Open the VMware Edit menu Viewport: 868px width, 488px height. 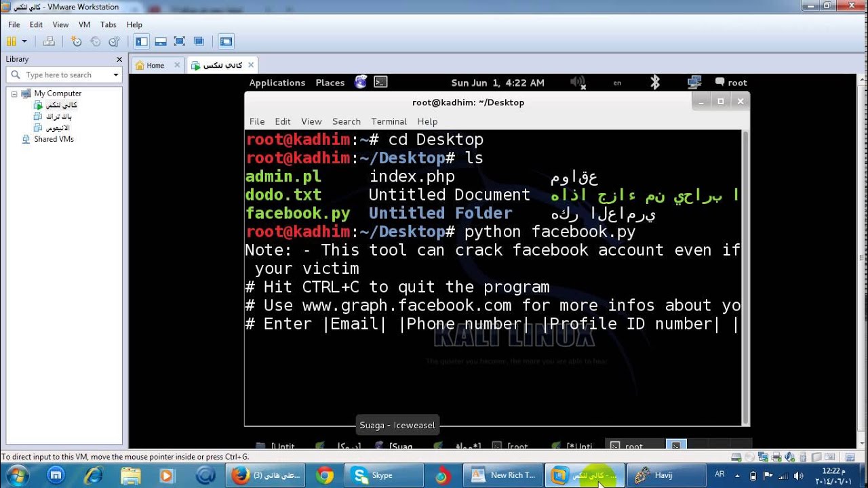tap(36, 24)
